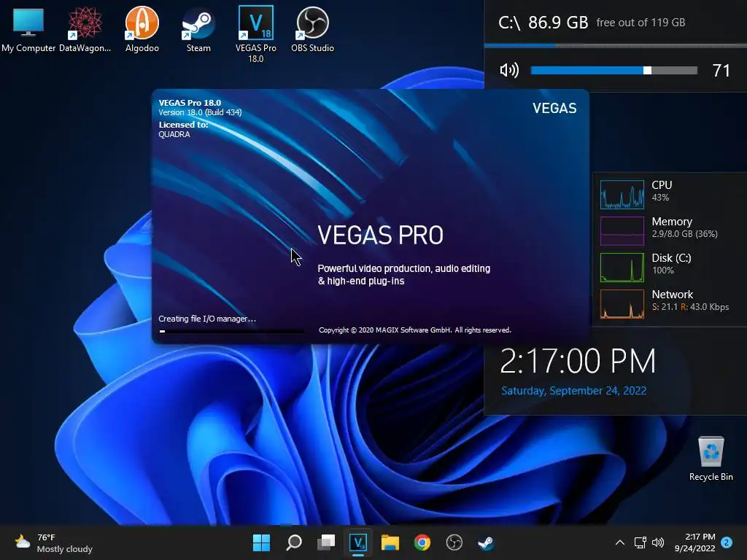Click the Memory usage graph
The width and height of the screenshot is (747, 560).
[622, 231]
